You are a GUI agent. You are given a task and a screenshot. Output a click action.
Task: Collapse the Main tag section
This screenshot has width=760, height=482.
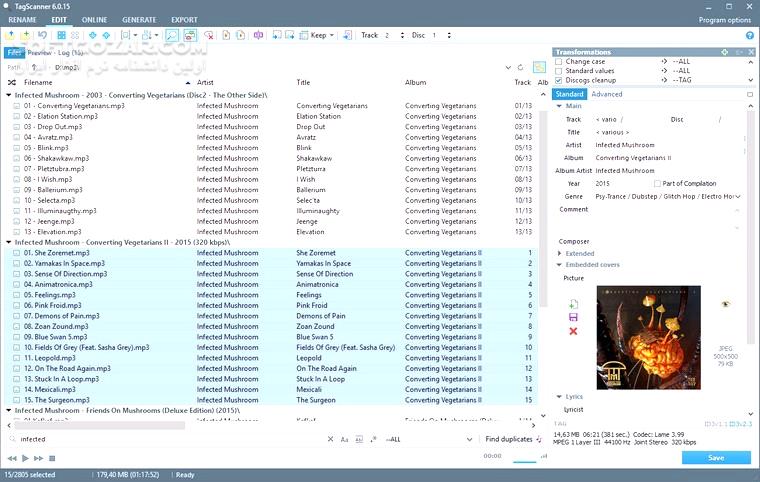559,106
